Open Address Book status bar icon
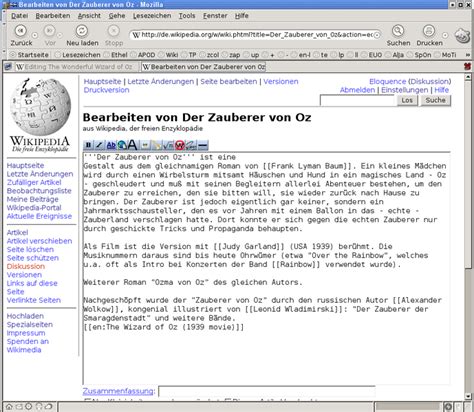Image resolution: width=474 pixels, height=412 pixels. (39, 407)
